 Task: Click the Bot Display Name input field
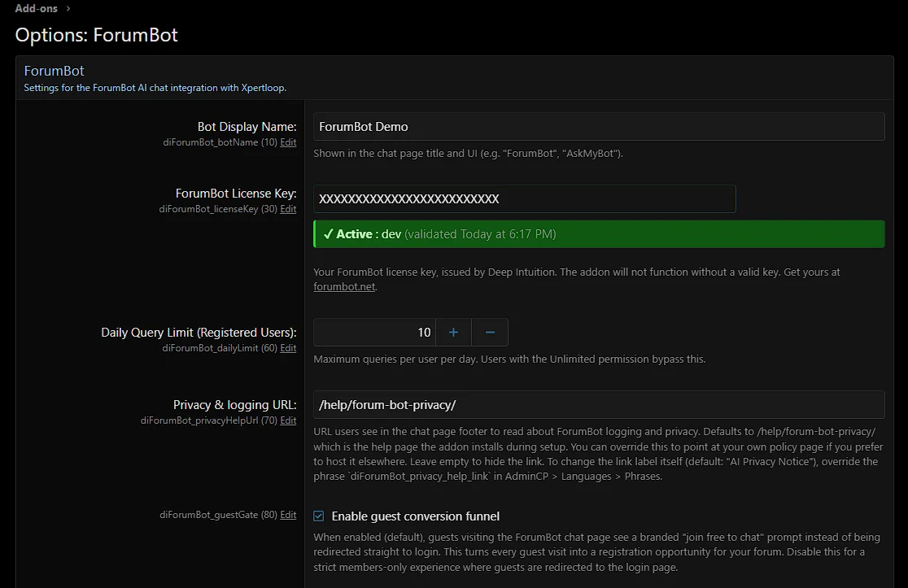click(599, 127)
